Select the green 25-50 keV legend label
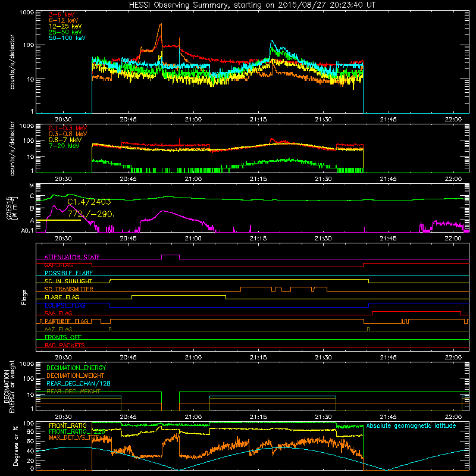 coord(65,32)
